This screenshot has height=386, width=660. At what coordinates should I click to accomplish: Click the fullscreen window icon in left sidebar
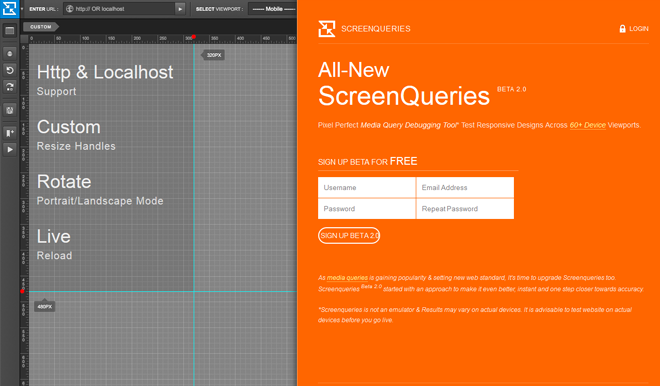coord(10,31)
